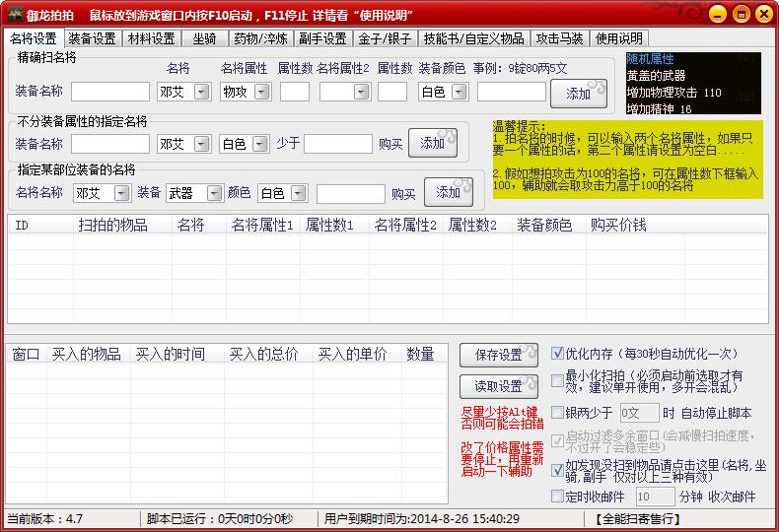Screen dimensions: 779x532
Task: Expand 白色 dropdown in 不分装备属性的指定名将
Action: [x=260, y=144]
